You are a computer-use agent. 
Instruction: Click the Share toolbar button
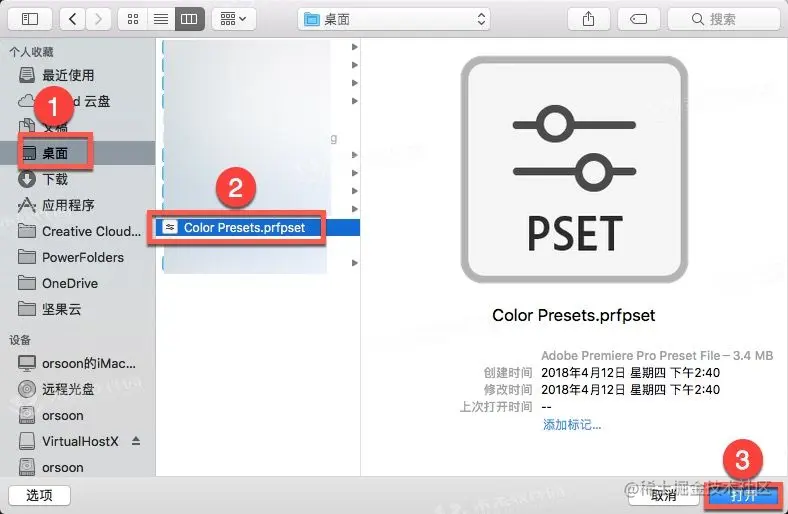click(x=588, y=19)
